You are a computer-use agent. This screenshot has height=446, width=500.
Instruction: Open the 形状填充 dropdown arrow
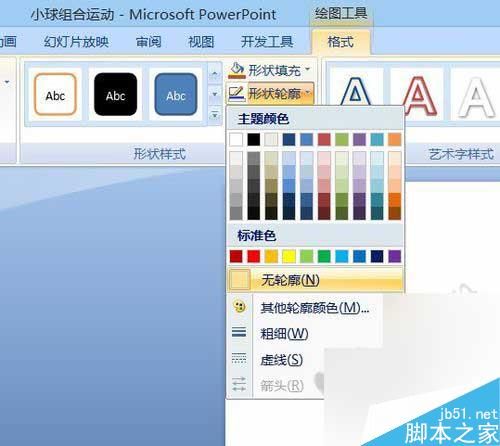pos(308,69)
